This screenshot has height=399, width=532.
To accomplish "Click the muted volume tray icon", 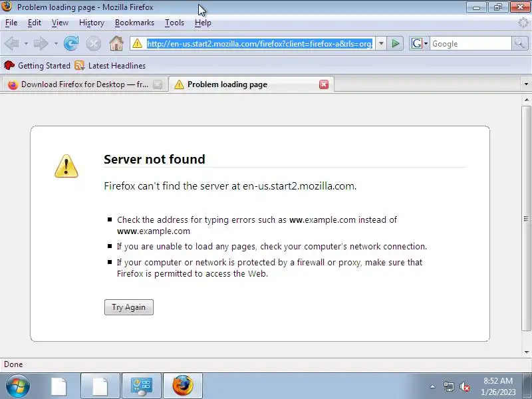I will click(x=464, y=386).
